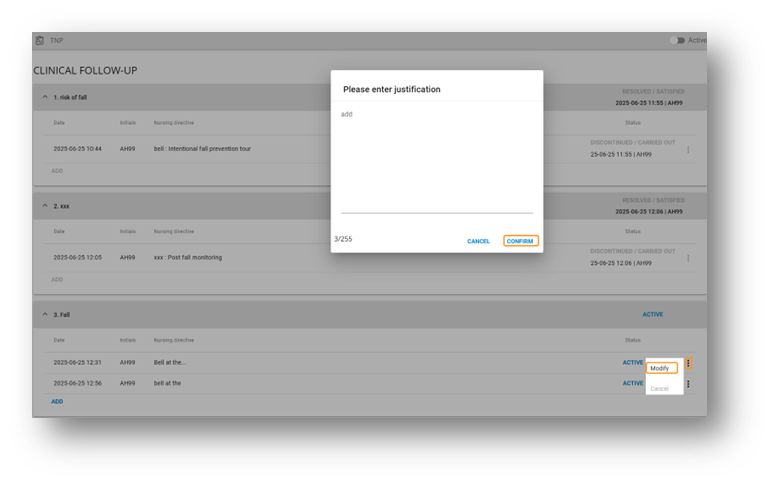Click ACTIVE status in '3. Fall' header
The height and width of the screenshot is (483, 772).
click(652, 315)
